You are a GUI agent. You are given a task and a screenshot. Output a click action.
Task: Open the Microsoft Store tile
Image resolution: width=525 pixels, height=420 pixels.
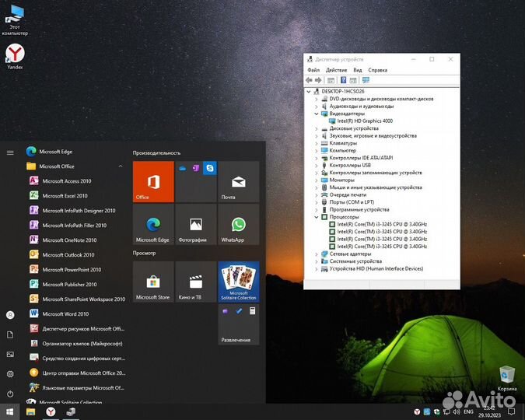[x=153, y=282]
